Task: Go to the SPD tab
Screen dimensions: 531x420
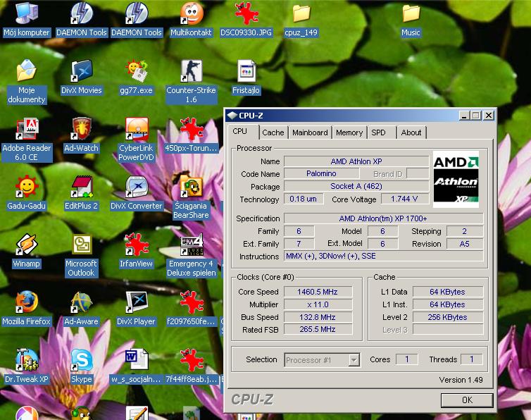Action: point(379,132)
